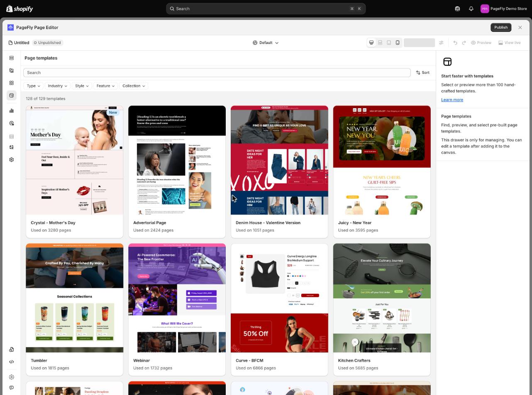Click the "Crystal - Mother's Day" title text
Image resolution: width=532 pixels, height=395 pixels.
point(53,223)
